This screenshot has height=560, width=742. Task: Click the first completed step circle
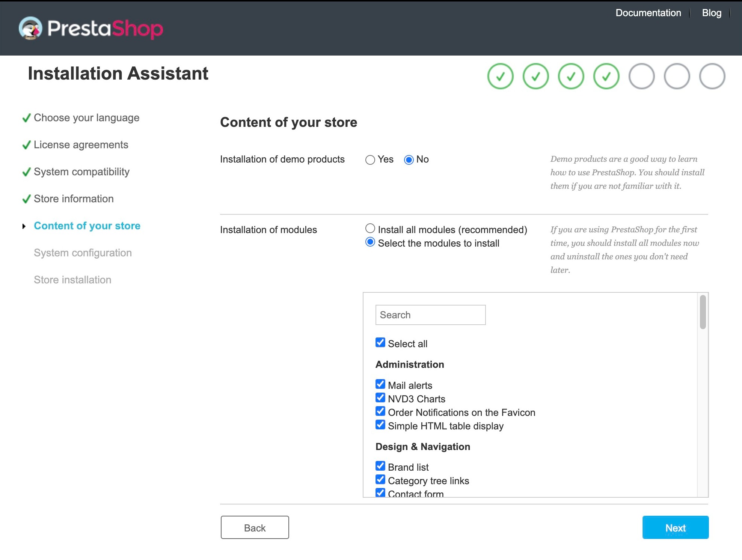500,76
